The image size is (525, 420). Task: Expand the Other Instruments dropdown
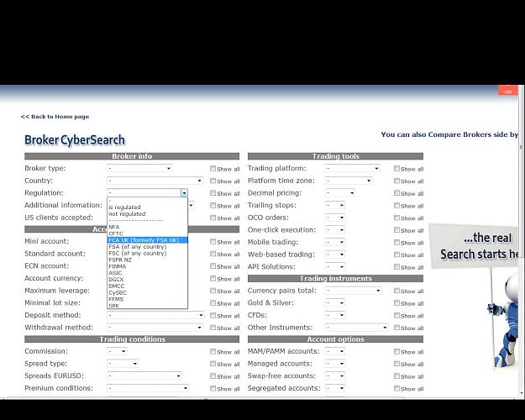click(x=356, y=328)
